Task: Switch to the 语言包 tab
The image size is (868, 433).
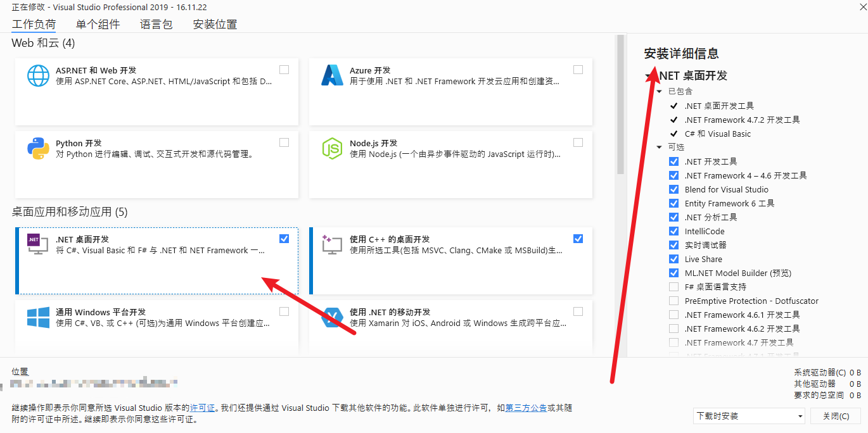Action: 156,25
